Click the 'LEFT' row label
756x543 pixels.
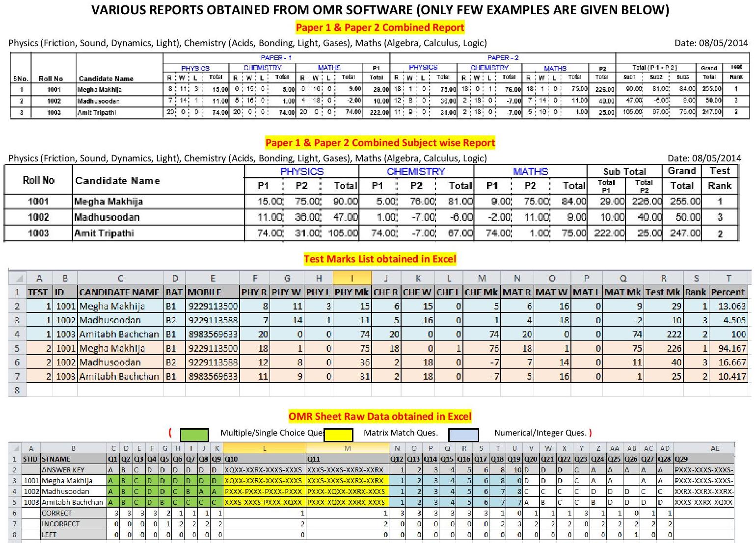(74, 535)
